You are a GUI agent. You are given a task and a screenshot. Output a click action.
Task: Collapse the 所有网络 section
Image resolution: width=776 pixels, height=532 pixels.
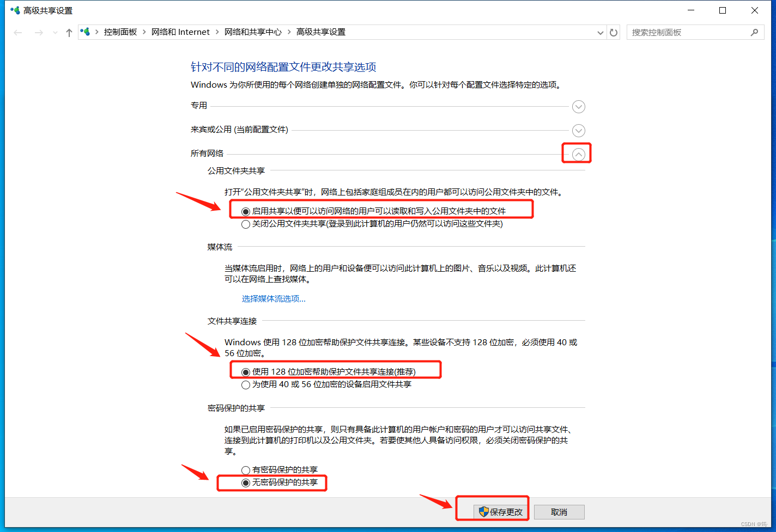point(579,155)
